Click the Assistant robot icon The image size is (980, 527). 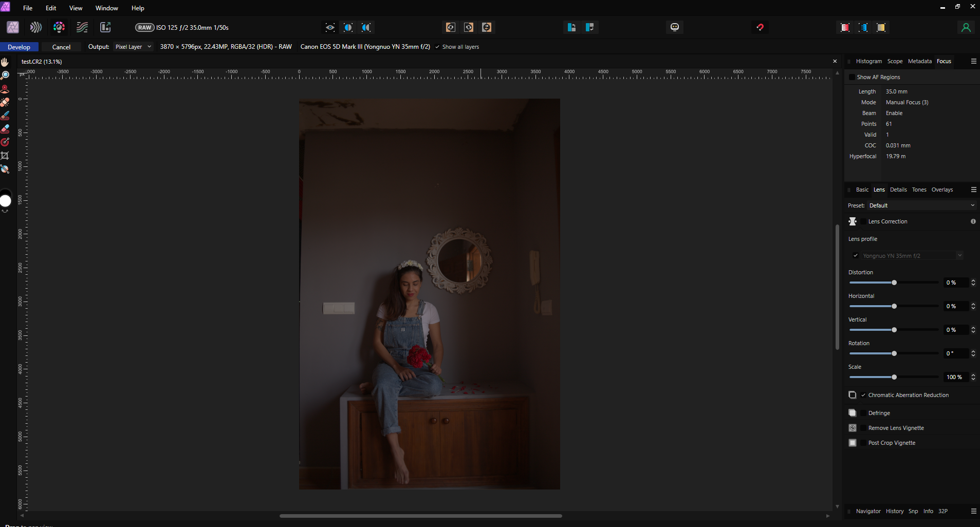[675, 27]
